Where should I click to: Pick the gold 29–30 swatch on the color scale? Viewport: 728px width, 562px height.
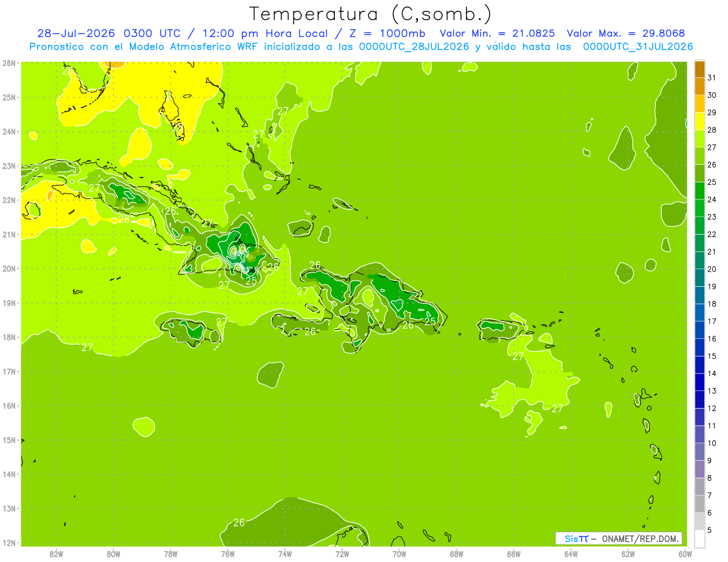click(699, 104)
